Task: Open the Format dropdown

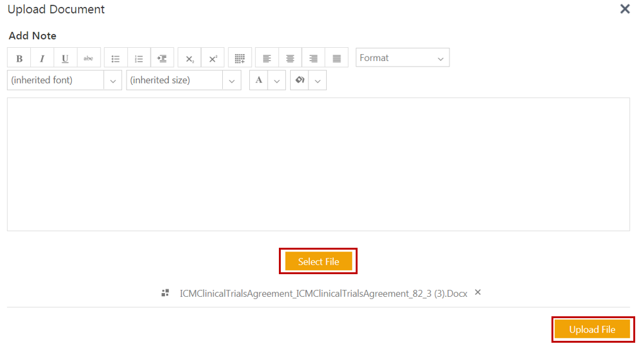Action: [x=402, y=58]
